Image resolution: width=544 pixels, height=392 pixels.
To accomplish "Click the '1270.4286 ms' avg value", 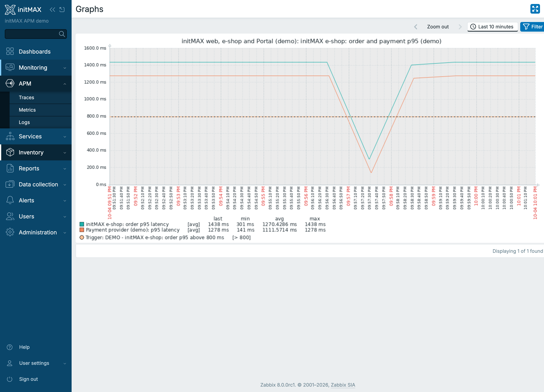I will tap(279, 224).
